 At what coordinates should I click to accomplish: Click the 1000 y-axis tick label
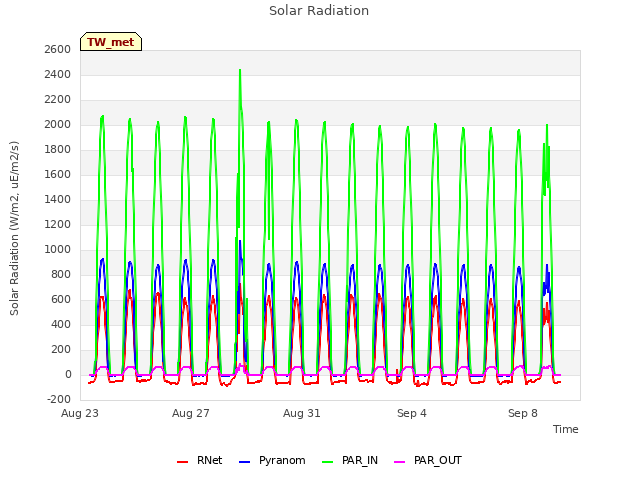pyautogui.click(x=58, y=249)
